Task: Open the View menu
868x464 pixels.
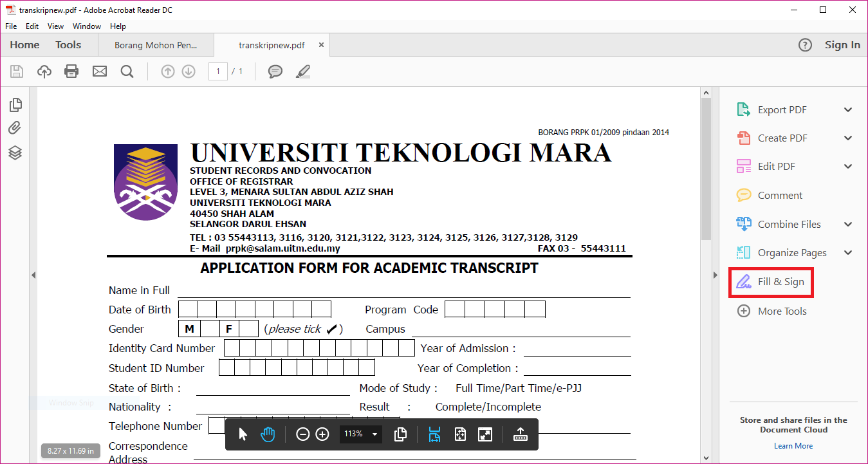Action: coord(56,26)
